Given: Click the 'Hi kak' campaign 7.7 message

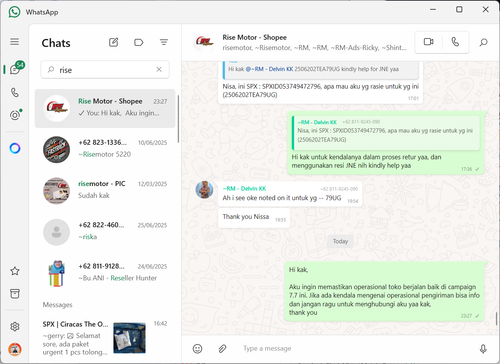Looking at the screenshot, I should [x=384, y=292].
